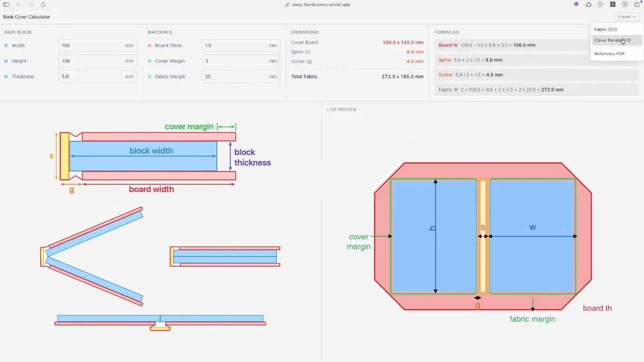
Task: Click the link icon in the address bar
Action: tap(287, 4)
